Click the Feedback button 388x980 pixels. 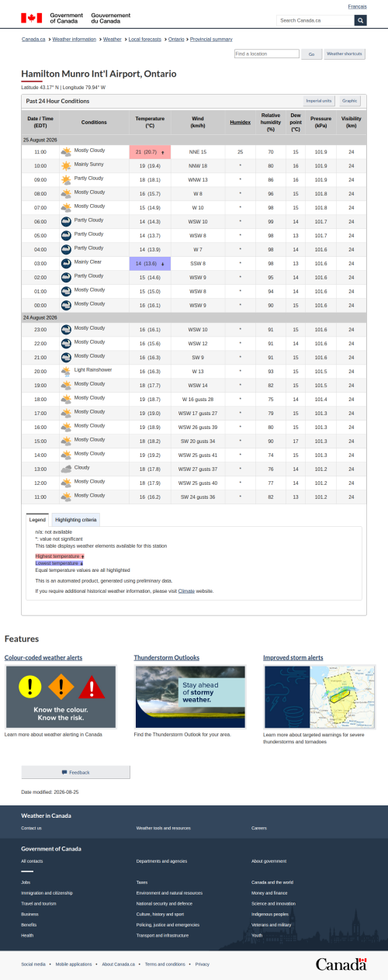pos(75,772)
